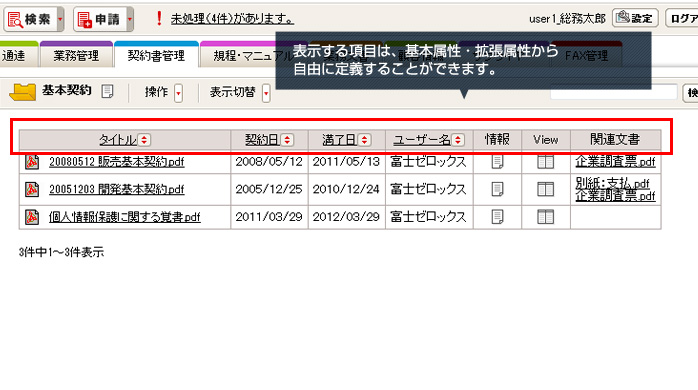The height and width of the screenshot is (390, 698).
Task: Click sort arrows next to 満了日
Action: tap(365, 140)
